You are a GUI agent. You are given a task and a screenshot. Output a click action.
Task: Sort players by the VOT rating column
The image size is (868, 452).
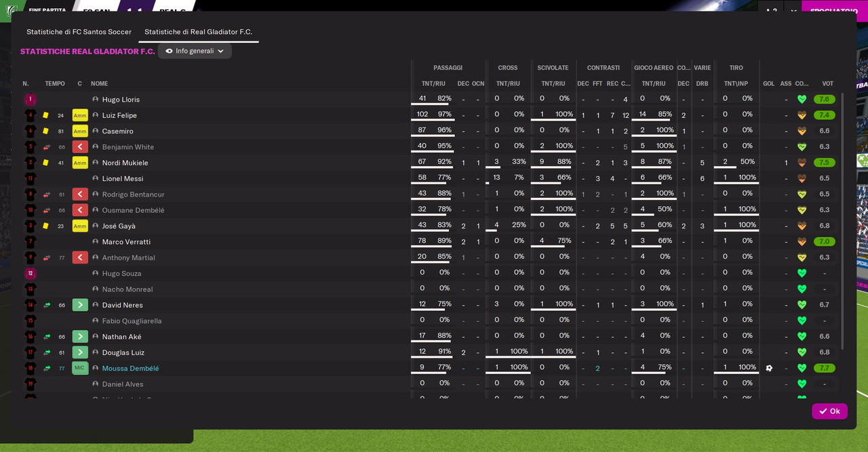pos(827,84)
